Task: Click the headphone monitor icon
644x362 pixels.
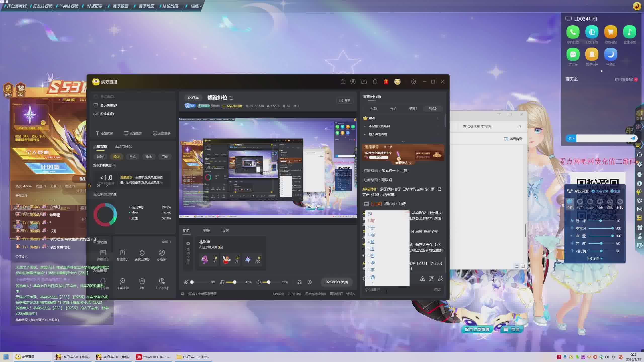Action: 299,282
